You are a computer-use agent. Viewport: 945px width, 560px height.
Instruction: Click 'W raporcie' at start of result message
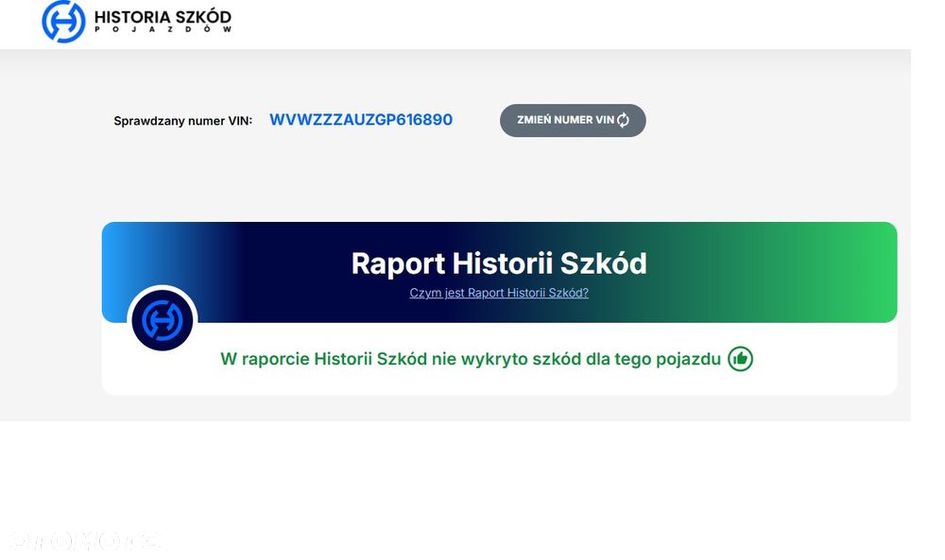coord(265,360)
